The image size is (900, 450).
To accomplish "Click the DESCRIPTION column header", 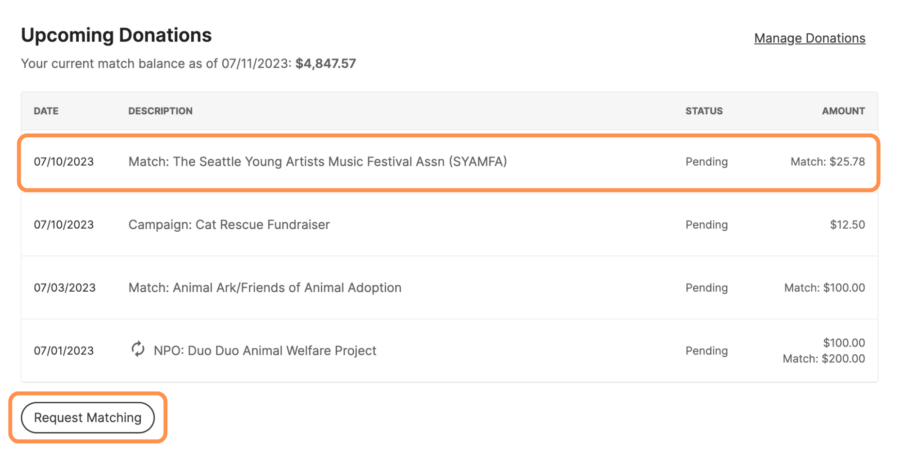I will (x=160, y=111).
